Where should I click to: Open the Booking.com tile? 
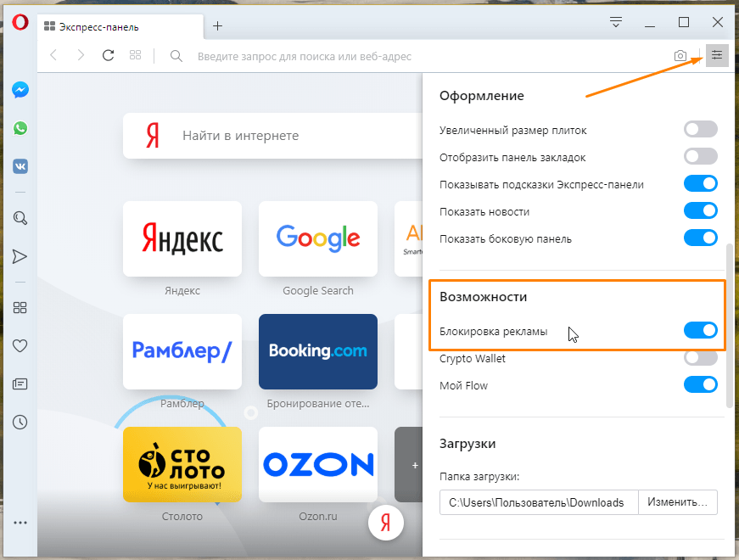coord(318,351)
